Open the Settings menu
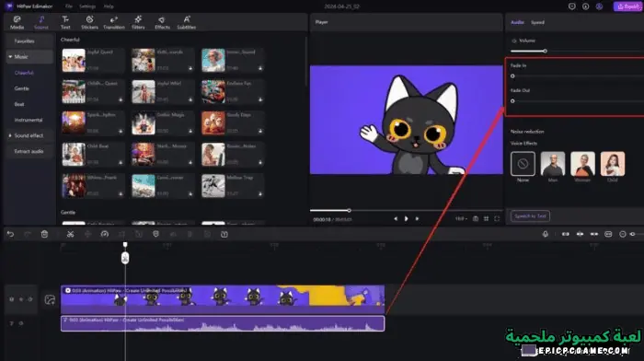The height and width of the screenshot is (361, 644). tap(87, 6)
